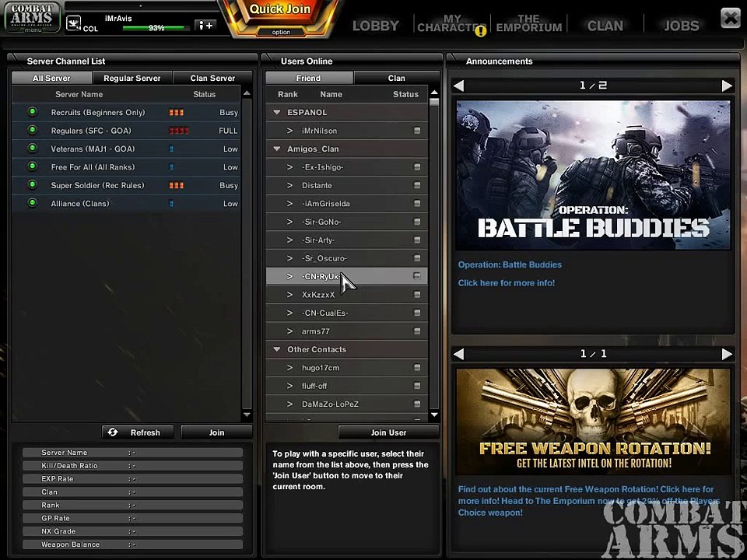Click the green status light for Veterans server
Image resolution: width=747 pixels, height=560 pixels.
tap(33, 148)
